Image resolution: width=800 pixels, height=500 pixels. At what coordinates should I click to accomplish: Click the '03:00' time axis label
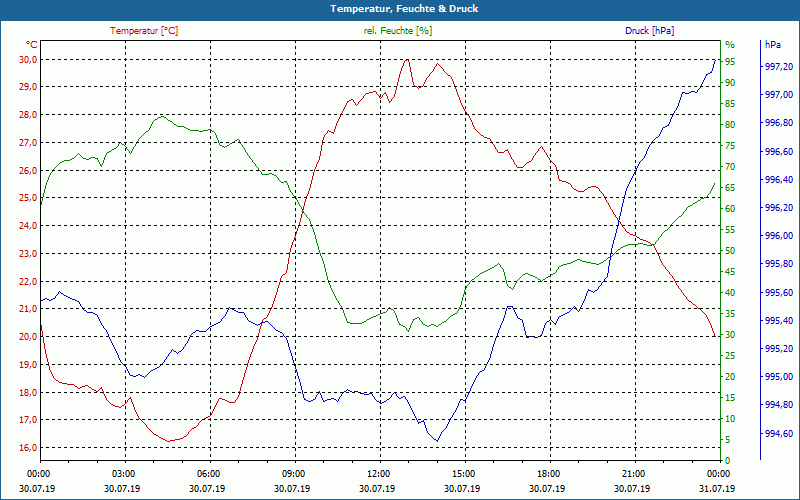[122, 473]
